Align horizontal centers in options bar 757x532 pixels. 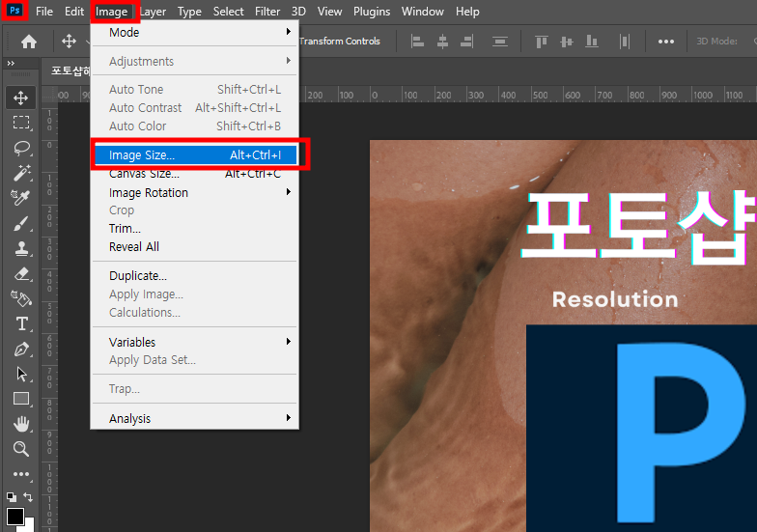[x=442, y=42]
